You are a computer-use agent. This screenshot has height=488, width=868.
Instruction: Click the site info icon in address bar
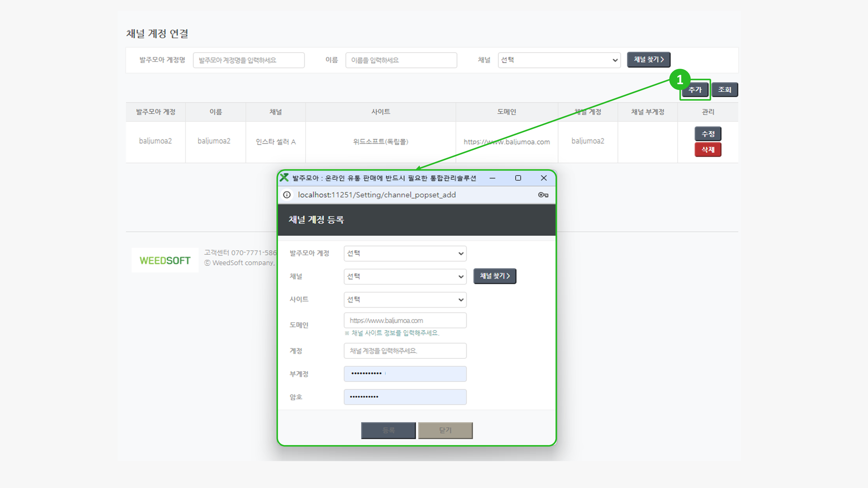287,195
